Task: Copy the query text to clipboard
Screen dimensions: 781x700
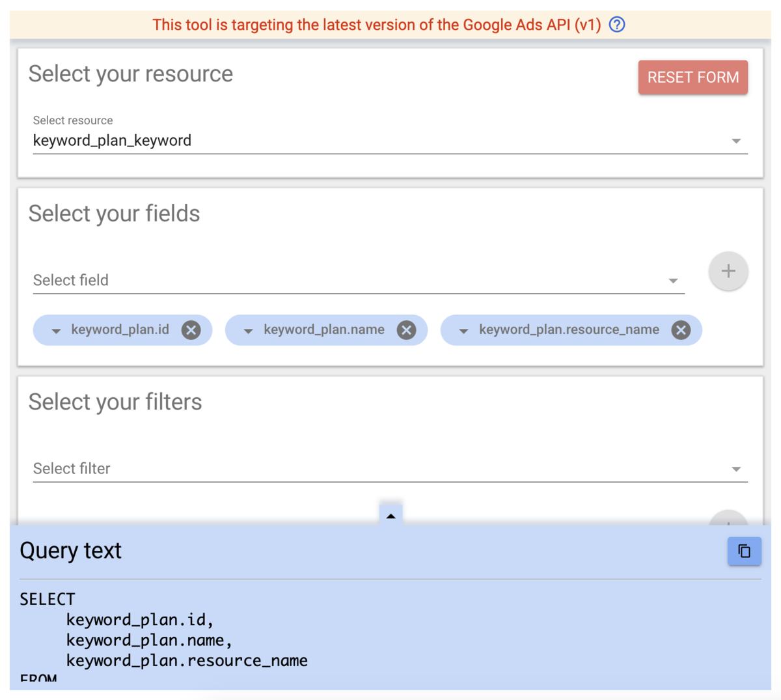Action: (x=744, y=552)
